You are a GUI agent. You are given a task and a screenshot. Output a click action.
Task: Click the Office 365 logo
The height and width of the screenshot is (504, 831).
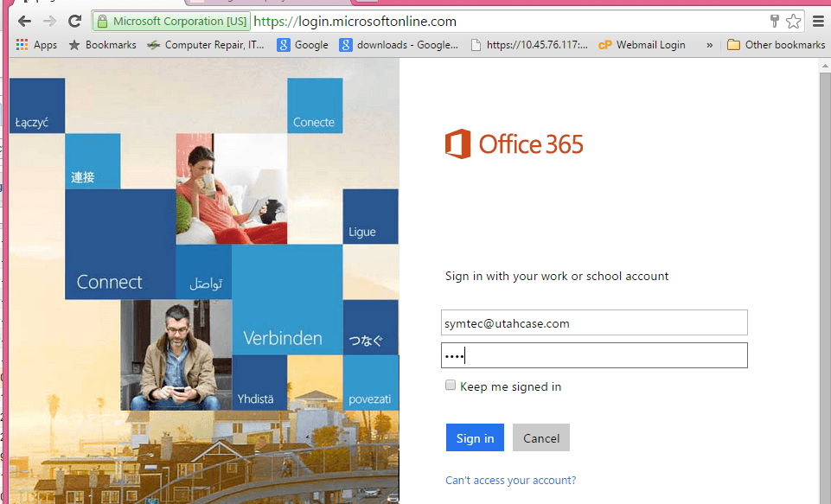coord(514,144)
